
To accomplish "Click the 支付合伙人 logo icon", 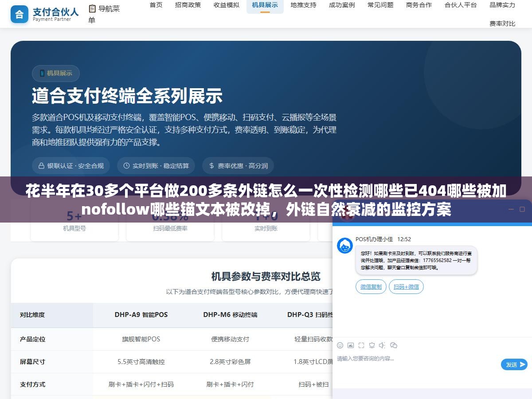I will point(20,14).
